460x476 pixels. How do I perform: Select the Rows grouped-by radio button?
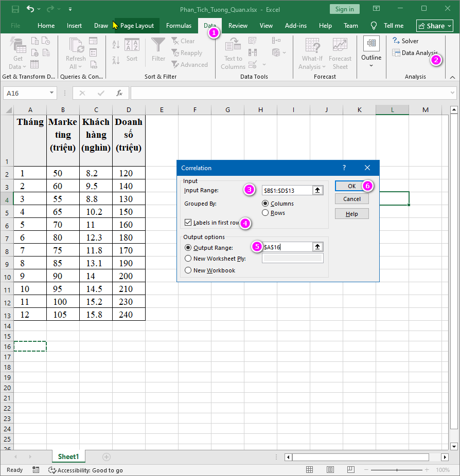266,212
